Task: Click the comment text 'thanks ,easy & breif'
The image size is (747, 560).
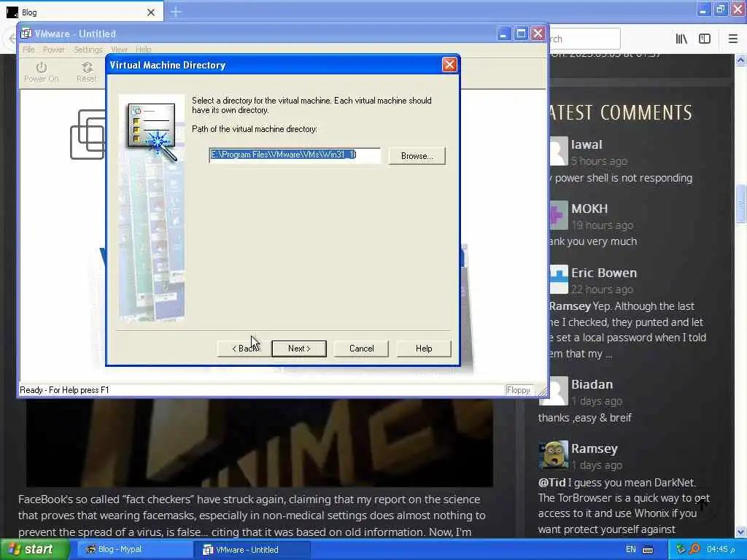Action: point(584,418)
